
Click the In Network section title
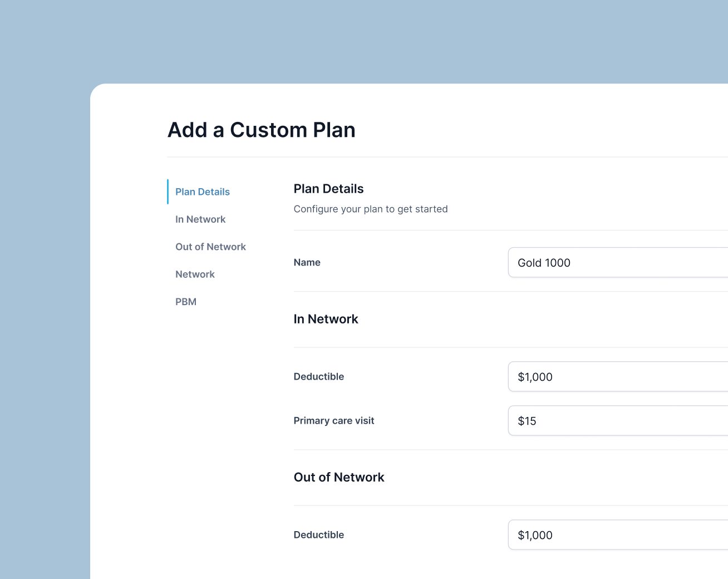coord(326,318)
